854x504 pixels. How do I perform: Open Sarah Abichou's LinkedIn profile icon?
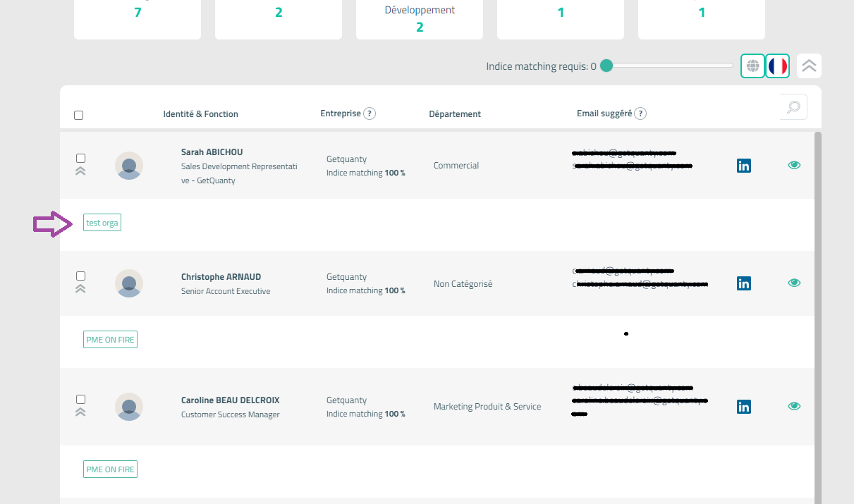coord(743,166)
